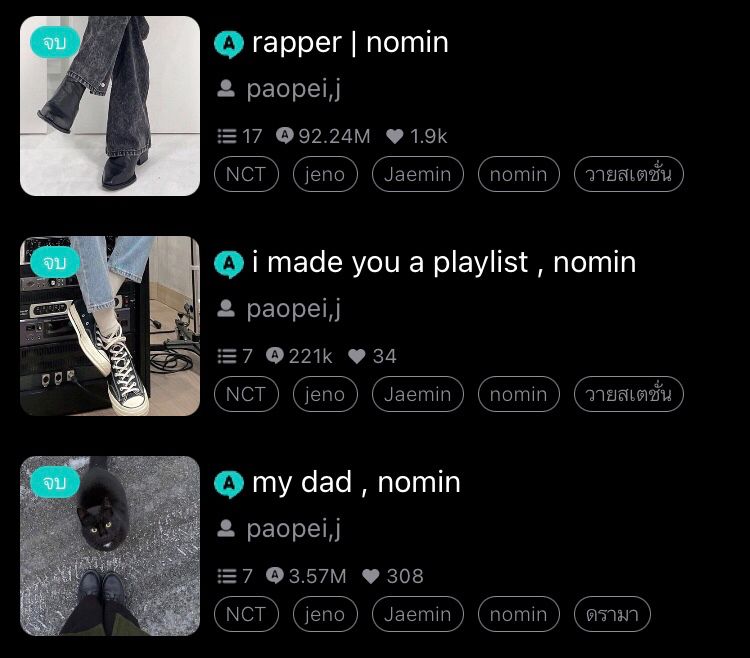Screen dimensions: 750x658
Task: Open the story titled i made you a playlist , nomin
Action: [444, 262]
